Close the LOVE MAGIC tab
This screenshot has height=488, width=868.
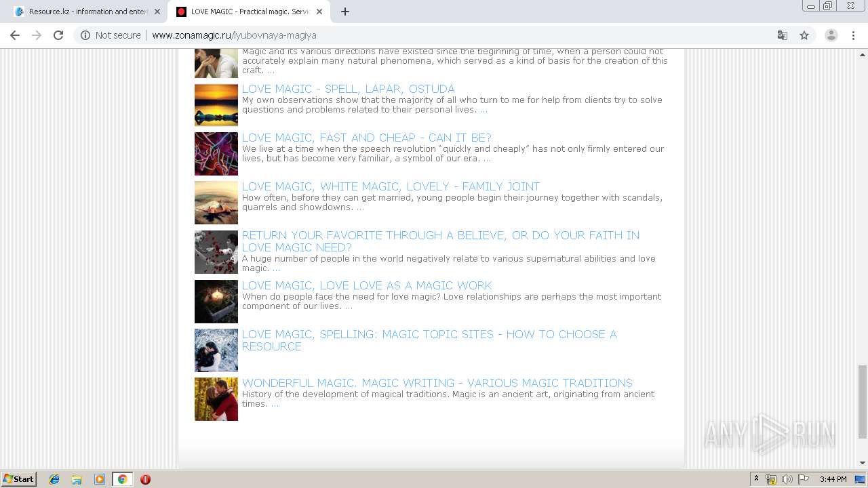tap(319, 12)
